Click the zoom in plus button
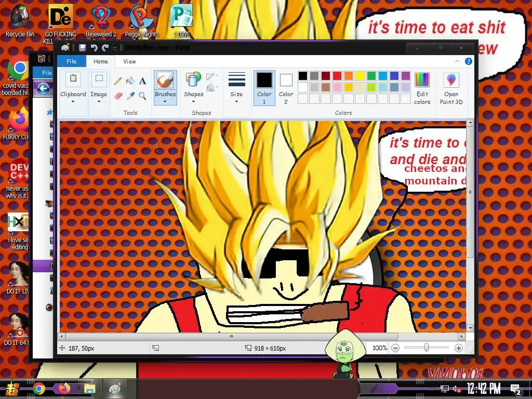The width and height of the screenshot is (532, 399). [x=458, y=348]
